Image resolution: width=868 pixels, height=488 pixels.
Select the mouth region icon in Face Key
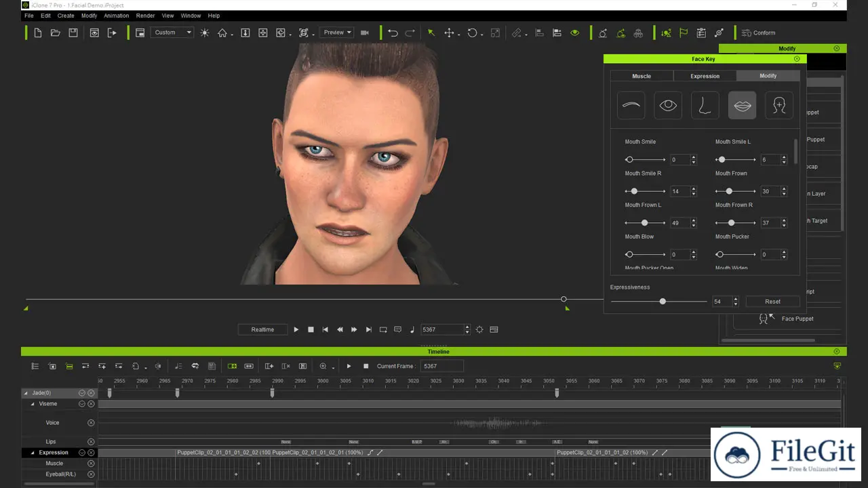pyautogui.click(x=742, y=106)
